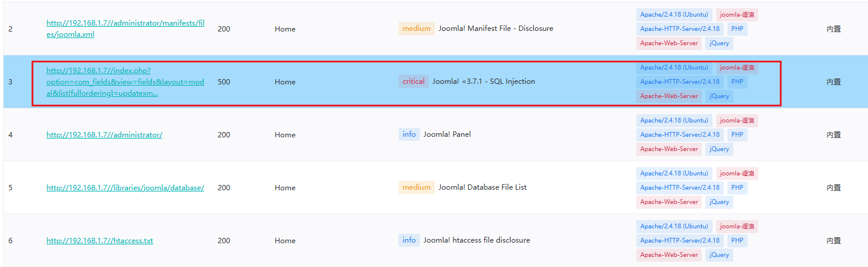Screen dimensions: 868x267
Task: Click the medium badge for Database File List
Action: pos(416,187)
